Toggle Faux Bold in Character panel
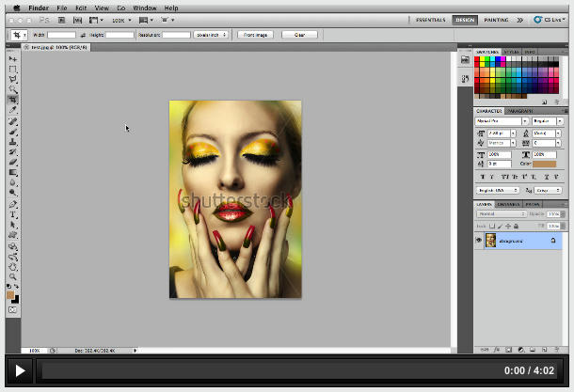574x392 pixels. pos(482,177)
